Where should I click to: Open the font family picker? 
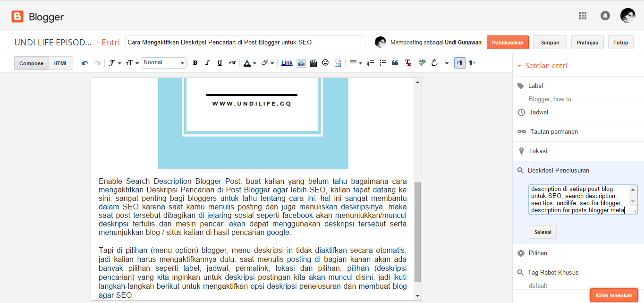115,63
